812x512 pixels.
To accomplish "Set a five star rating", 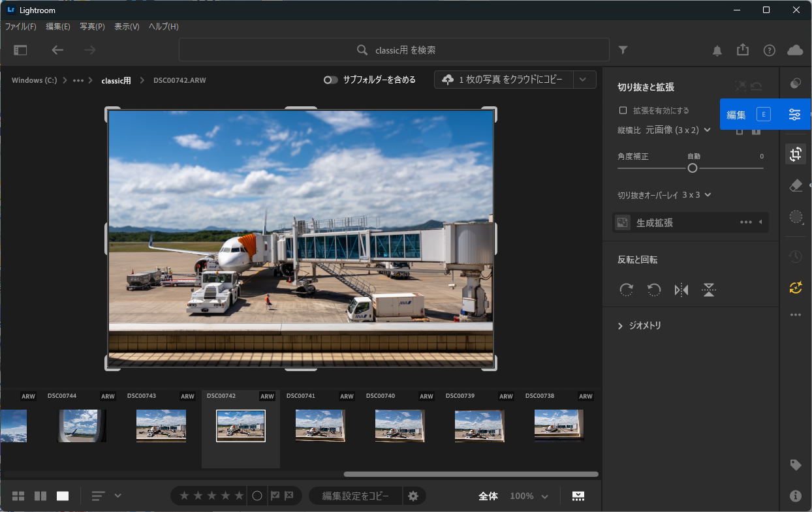I will (239, 496).
